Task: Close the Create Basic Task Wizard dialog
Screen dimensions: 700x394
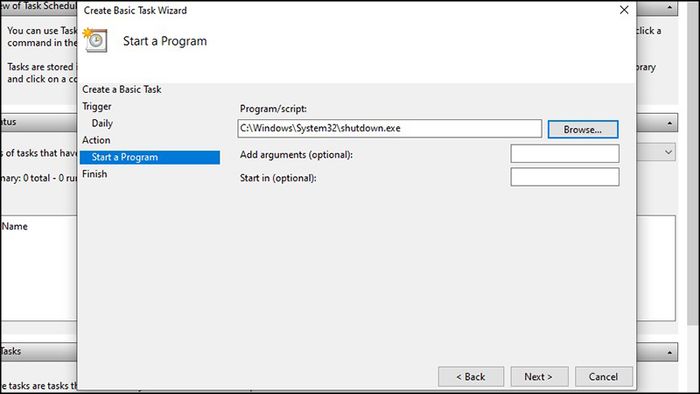Action: click(x=624, y=10)
